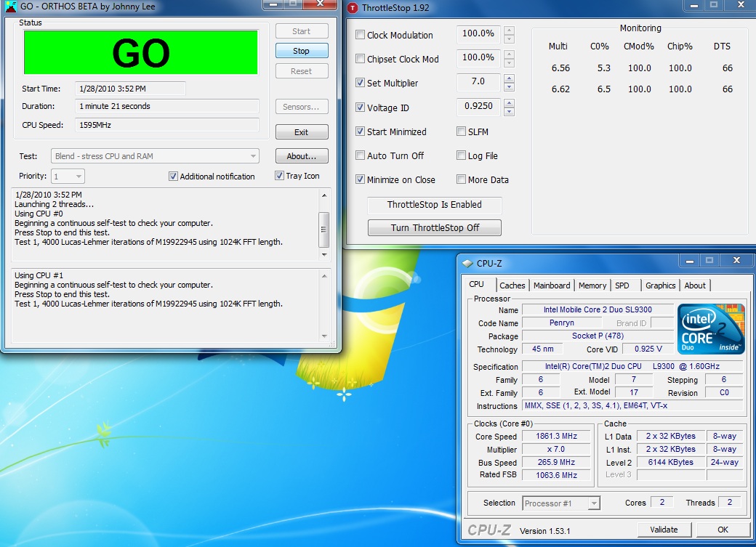
Task: Increase the Voltage ID value
Action: tap(509, 103)
